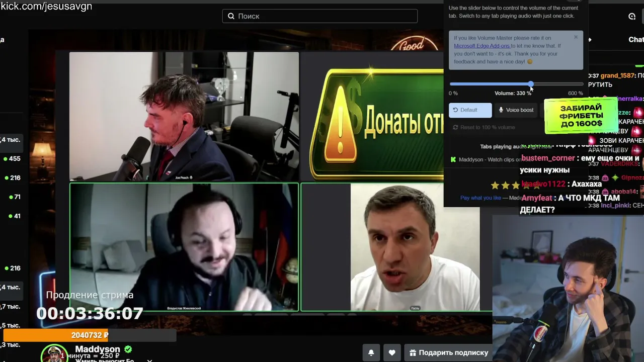Image resolution: width=644 pixels, height=362 pixels.
Task: Click Reset to 100 % volume
Action: [x=484, y=127]
